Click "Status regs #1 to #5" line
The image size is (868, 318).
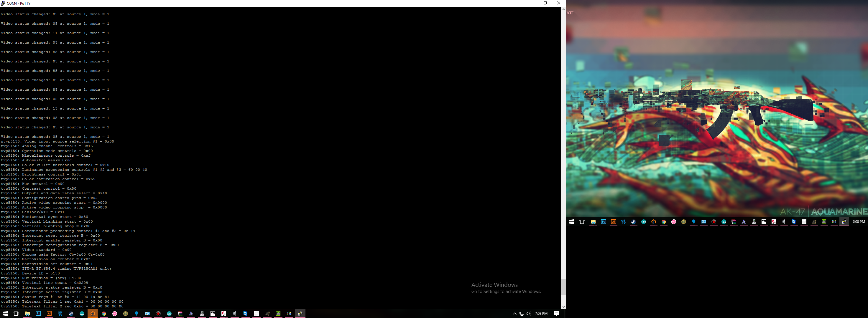(x=55, y=297)
